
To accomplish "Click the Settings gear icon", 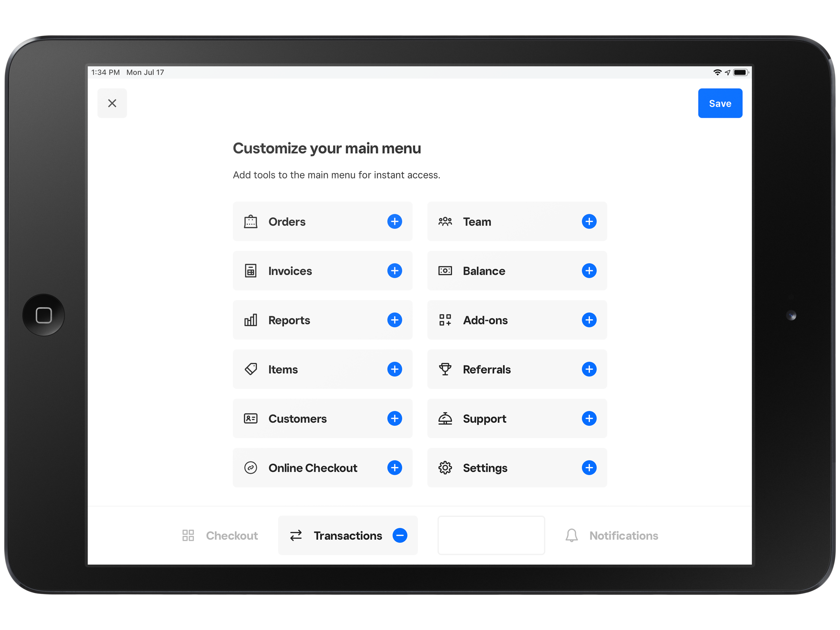I will (x=445, y=468).
